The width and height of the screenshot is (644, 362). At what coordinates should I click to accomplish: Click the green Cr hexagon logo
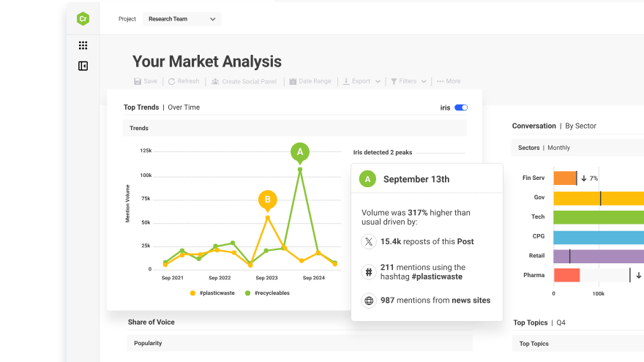tap(83, 18)
